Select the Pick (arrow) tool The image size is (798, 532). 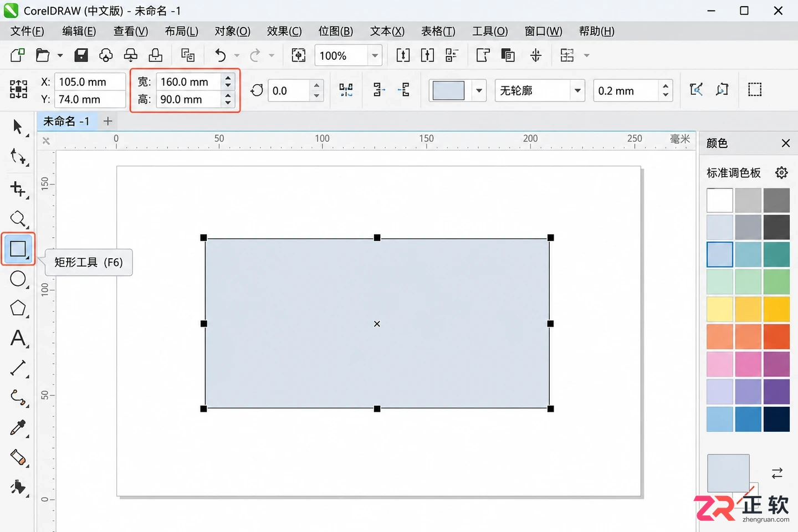tap(18, 127)
